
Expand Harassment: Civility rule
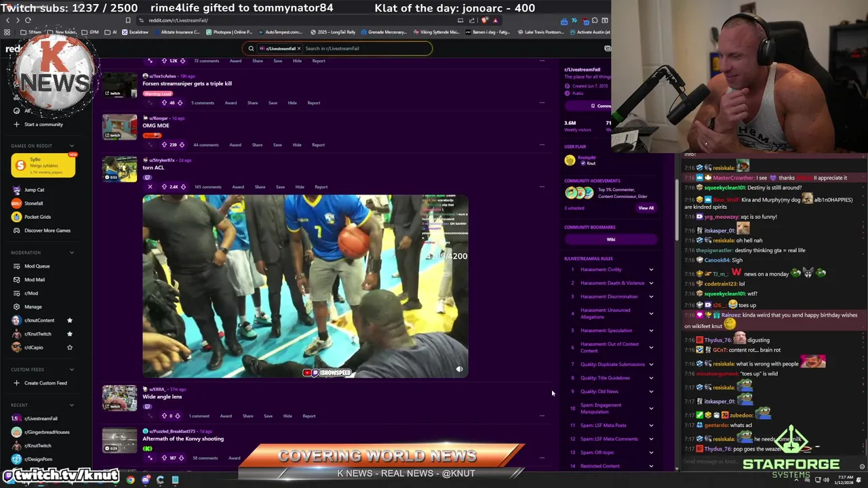pyautogui.click(x=651, y=269)
